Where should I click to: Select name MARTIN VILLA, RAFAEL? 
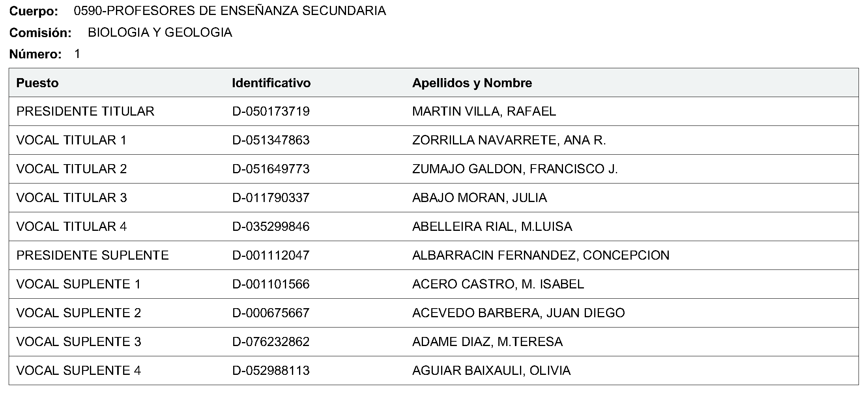point(484,111)
